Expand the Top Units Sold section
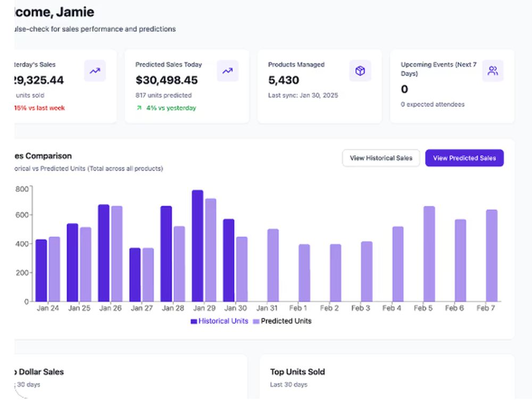532x404 pixels. (x=297, y=372)
